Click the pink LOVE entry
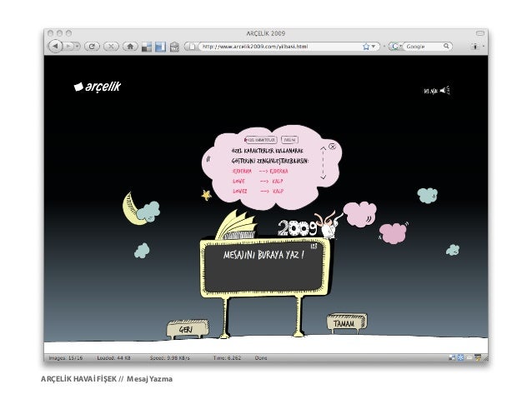This screenshot has width=532, height=399. (x=238, y=182)
